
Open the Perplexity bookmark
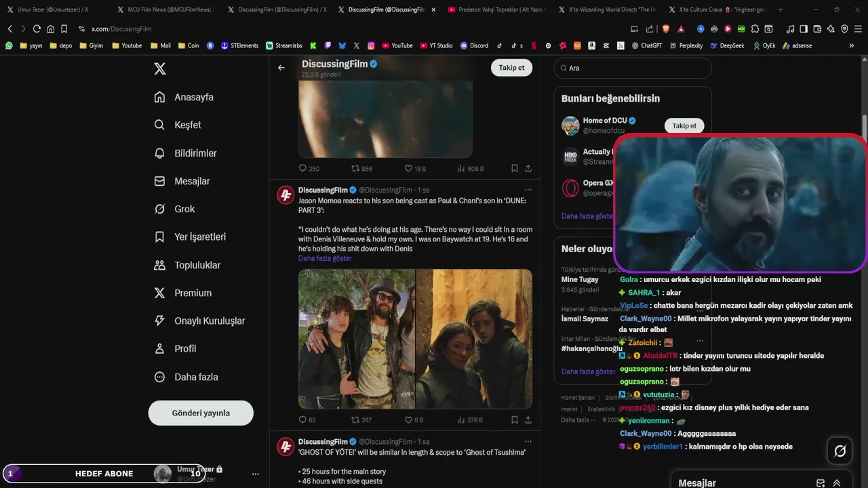coord(686,45)
